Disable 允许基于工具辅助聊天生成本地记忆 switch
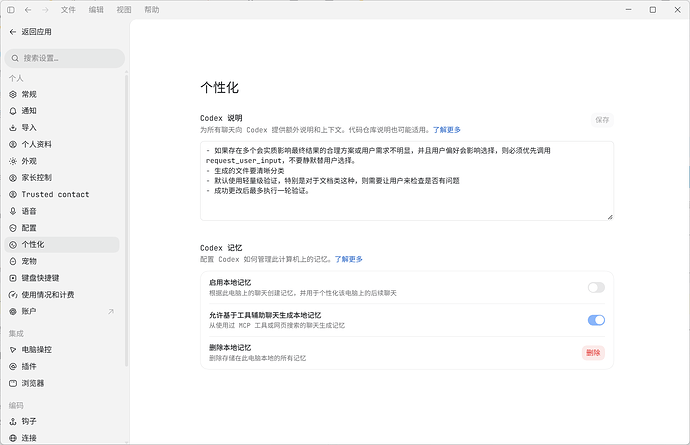Screen dimensions: 690x445 [596, 320]
